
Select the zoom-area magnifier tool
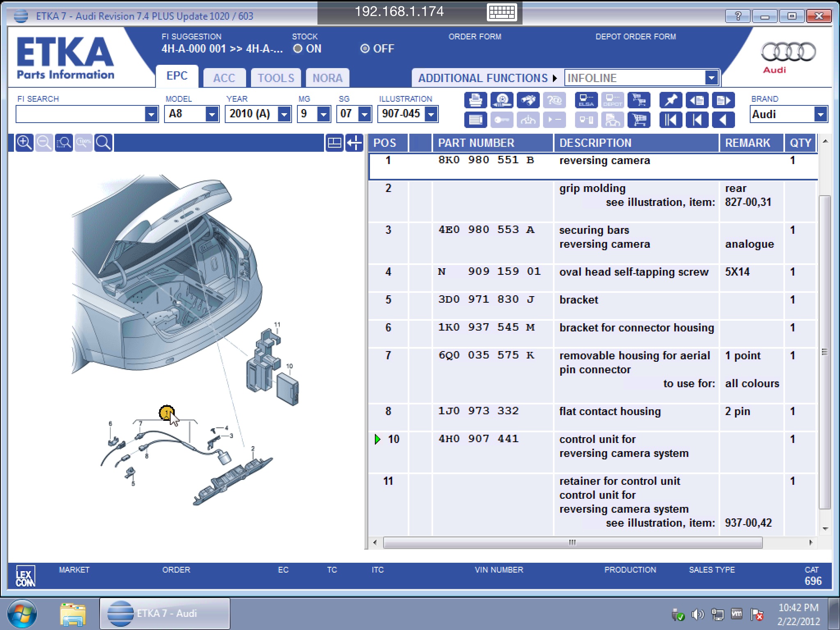coord(64,143)
